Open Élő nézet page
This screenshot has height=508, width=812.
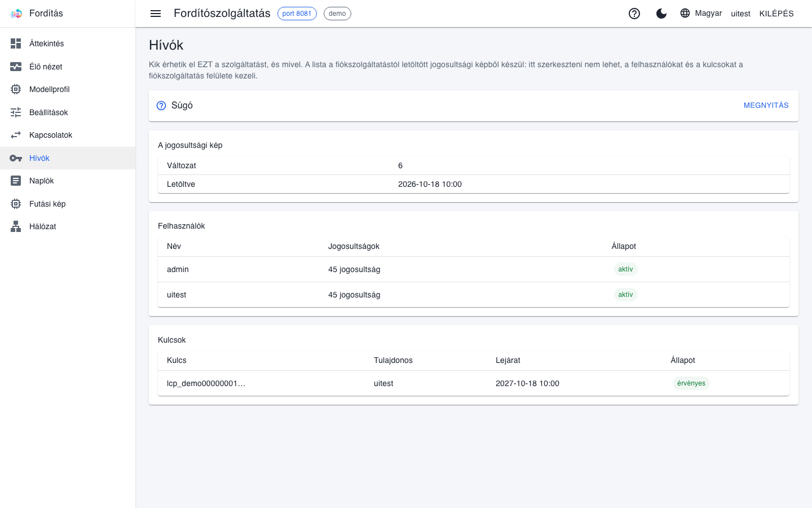[x=68, y=67]
